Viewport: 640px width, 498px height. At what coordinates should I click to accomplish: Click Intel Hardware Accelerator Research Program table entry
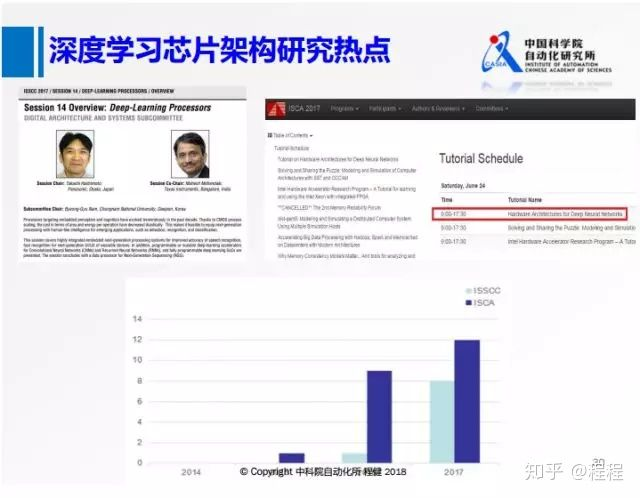(x=571, y=242)
